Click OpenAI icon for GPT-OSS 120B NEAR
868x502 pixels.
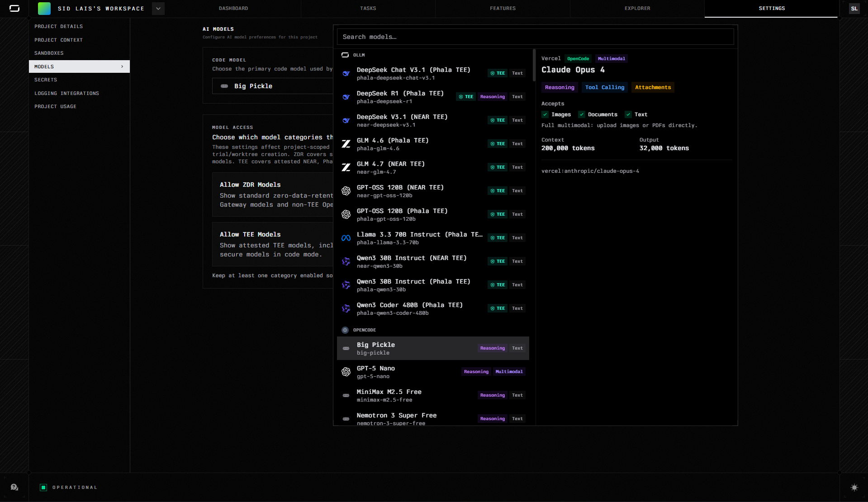tap(346, 191)
